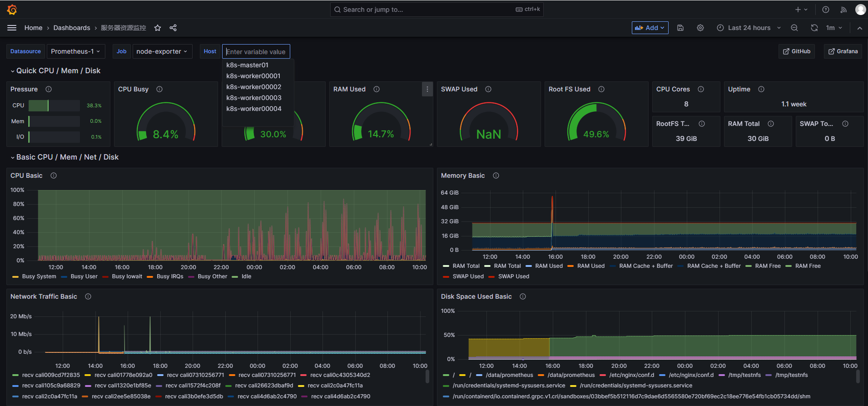The height and width of the screenshot is (406, 868).
Task: Select host k8s-worker00001
Action: 258,76
